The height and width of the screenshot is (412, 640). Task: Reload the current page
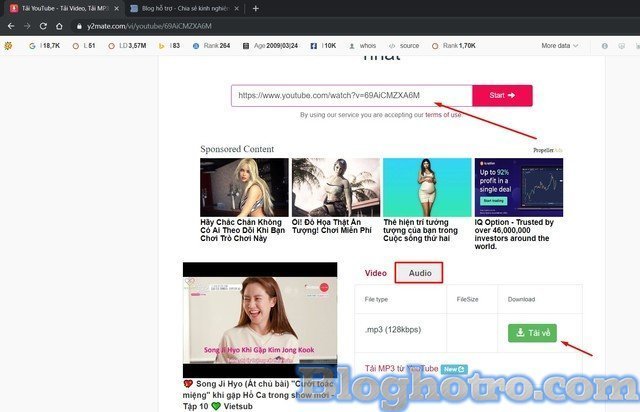coord(43,26)
